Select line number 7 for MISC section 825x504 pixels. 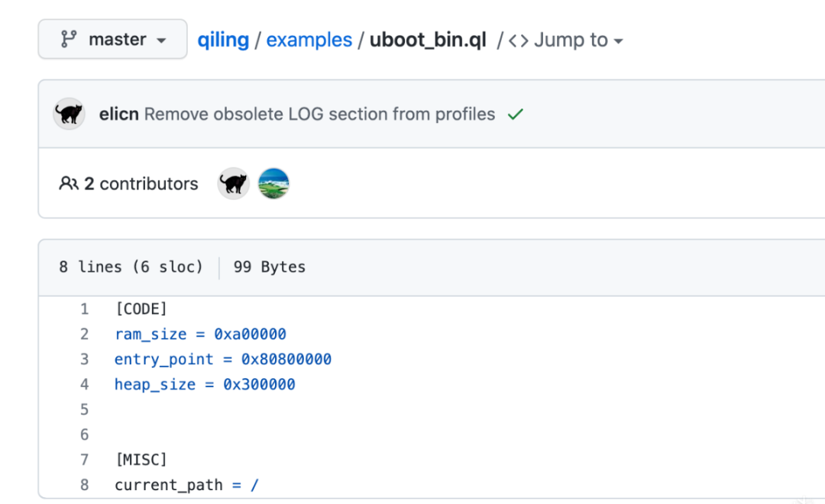84,459
